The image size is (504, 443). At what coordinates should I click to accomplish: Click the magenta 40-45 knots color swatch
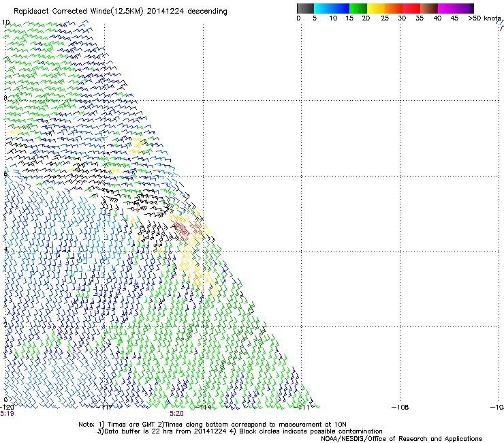[447, 8]
